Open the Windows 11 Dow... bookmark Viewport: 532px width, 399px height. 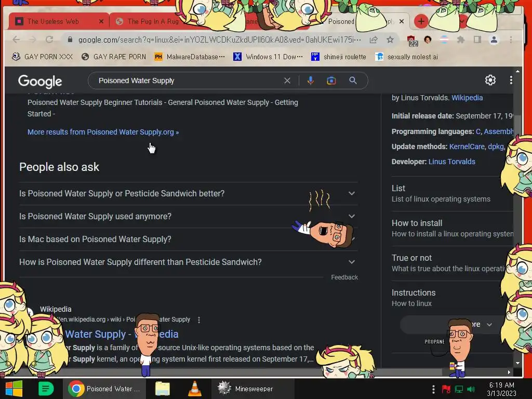click(268, 57)
